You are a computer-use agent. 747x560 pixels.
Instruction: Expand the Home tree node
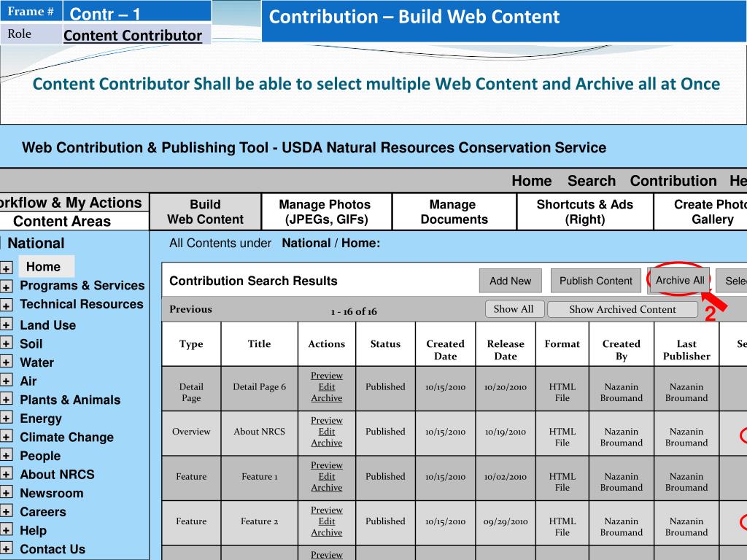pos(6,268)
